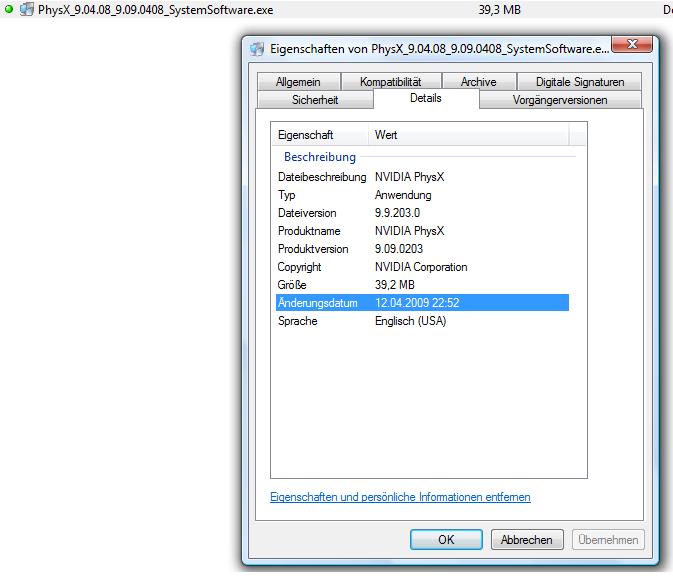Screen dimensions: 673x585
Task: Select the Produktversion 9.09.0203 row
Action: click(x=422, y=249)
